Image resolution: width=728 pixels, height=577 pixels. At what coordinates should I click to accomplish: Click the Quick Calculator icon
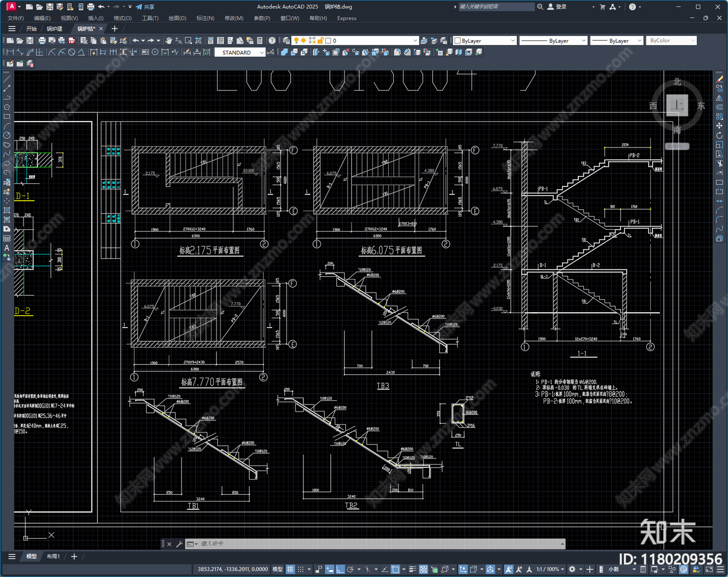click(260, 40)
